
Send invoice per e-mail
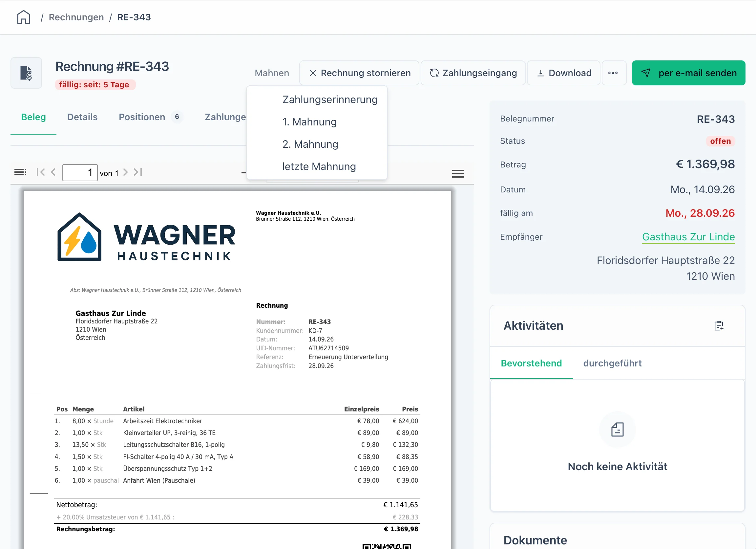688,73
